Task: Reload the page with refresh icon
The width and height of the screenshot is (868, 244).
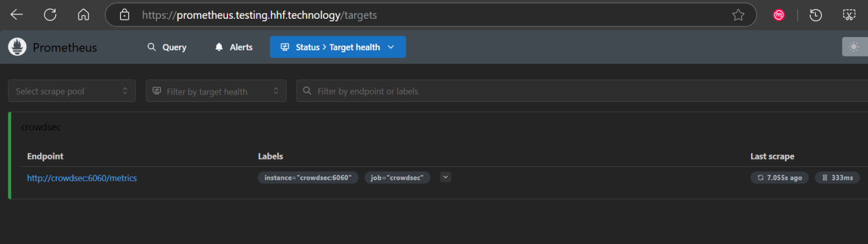Action: [50, 15]
